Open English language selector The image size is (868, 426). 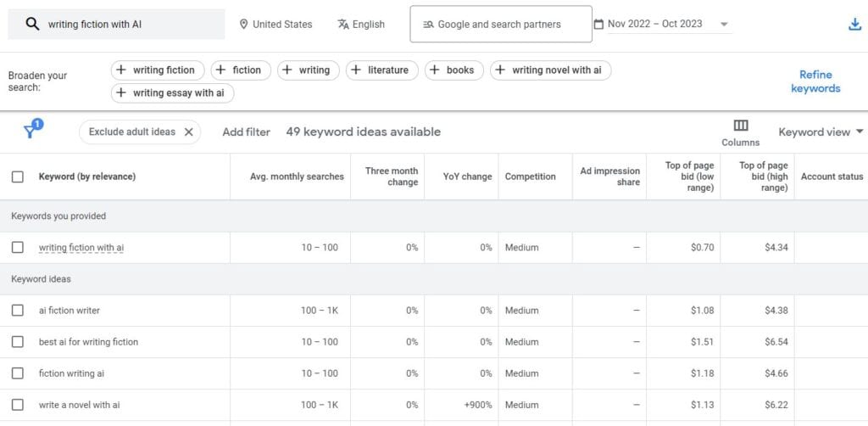[361, 25]
